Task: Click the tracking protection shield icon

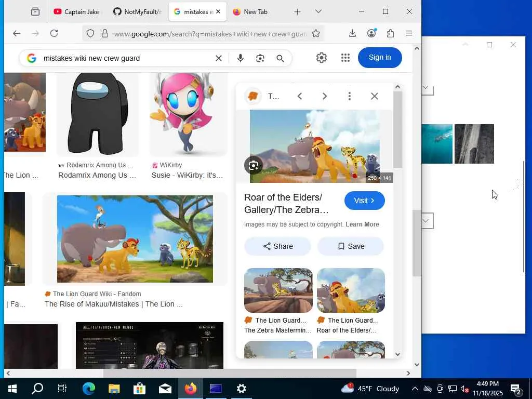Action: coord(90,33)
